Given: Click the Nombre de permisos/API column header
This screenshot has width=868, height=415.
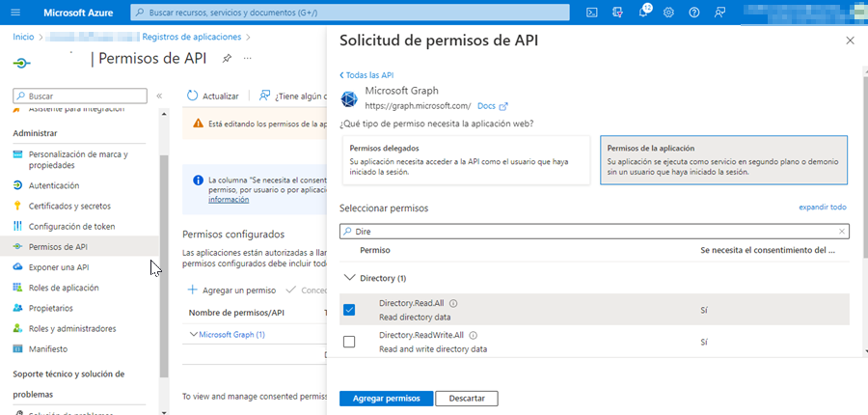Looking at the screenshot, I should point(236,313).
